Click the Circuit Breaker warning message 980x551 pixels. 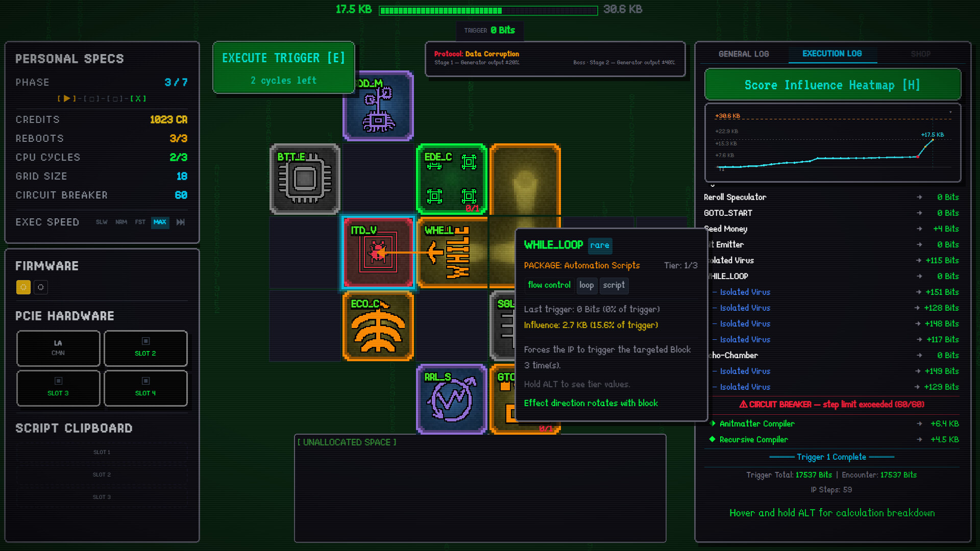[x=831, y=404]
